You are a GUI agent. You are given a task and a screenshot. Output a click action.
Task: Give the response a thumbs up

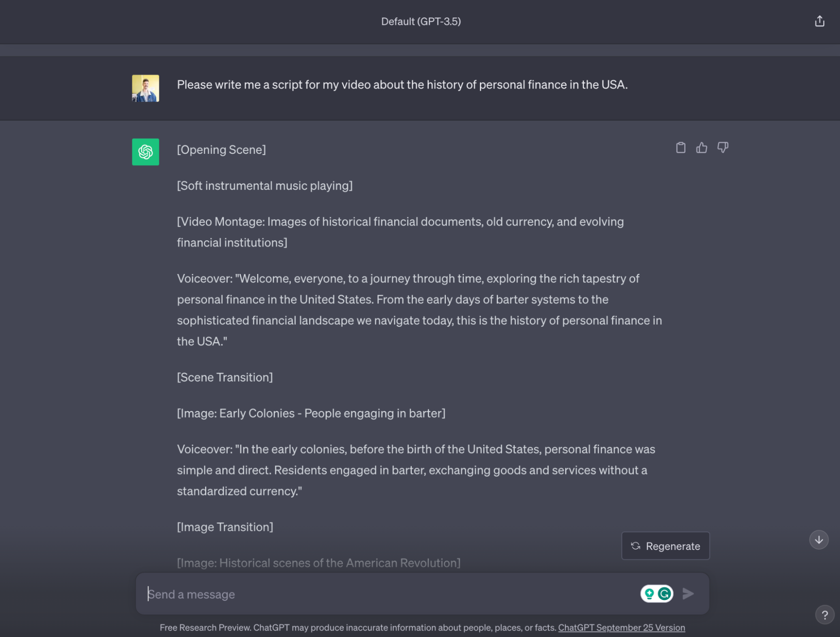tap(702, 147)
